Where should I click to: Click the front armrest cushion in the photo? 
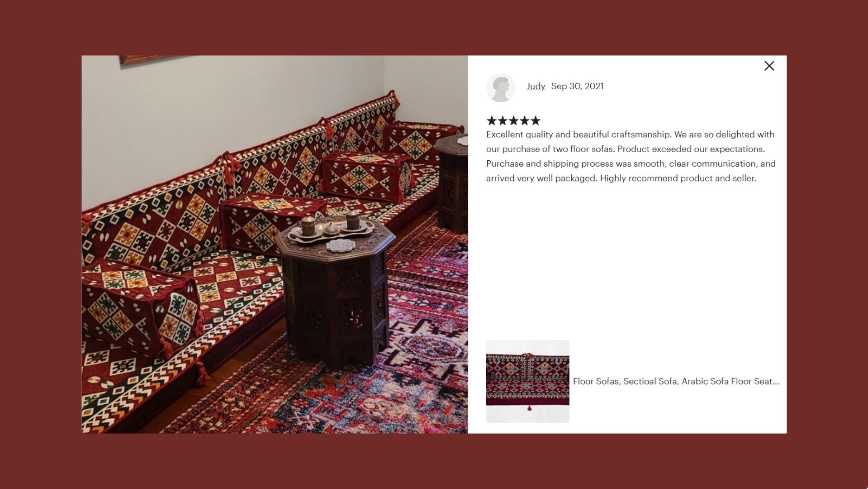pos(140,303)
